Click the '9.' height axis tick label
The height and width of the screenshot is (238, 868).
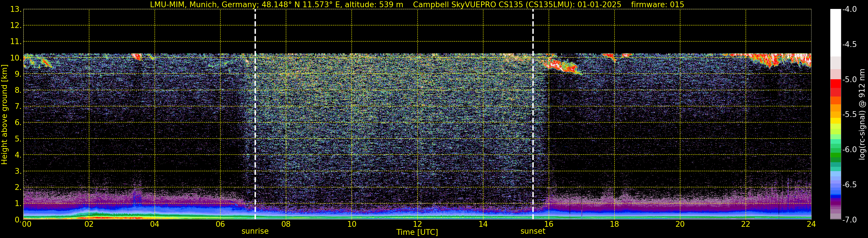coord(18,74)
